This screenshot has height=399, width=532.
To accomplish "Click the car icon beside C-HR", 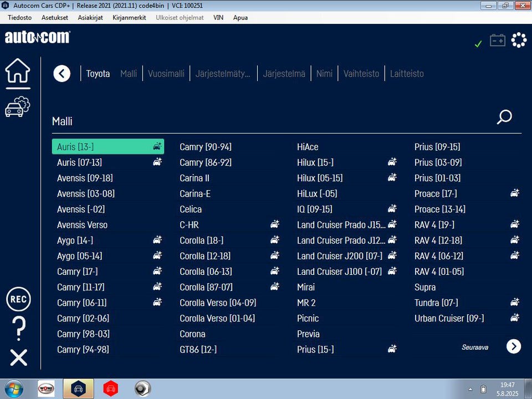I will click(x=274, y=224).
